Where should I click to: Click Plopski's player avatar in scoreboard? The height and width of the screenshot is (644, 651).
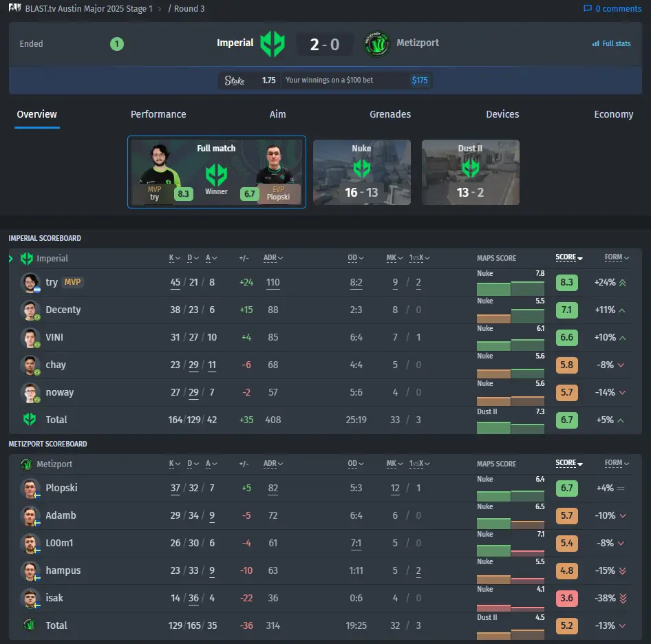coord(30,489)
